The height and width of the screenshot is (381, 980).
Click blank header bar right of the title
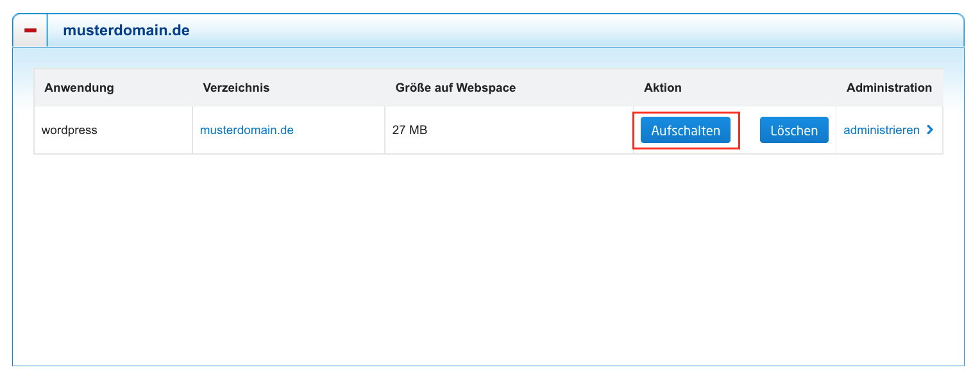(577, 30)
